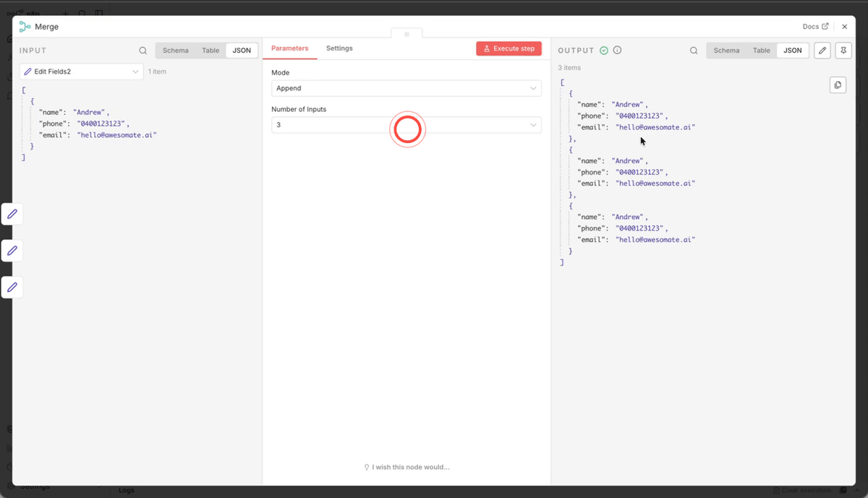The width and height of the screenshot is (868, 498).
Task: Switch the INPUT panel to Table view
Action: tap(210, 51)
